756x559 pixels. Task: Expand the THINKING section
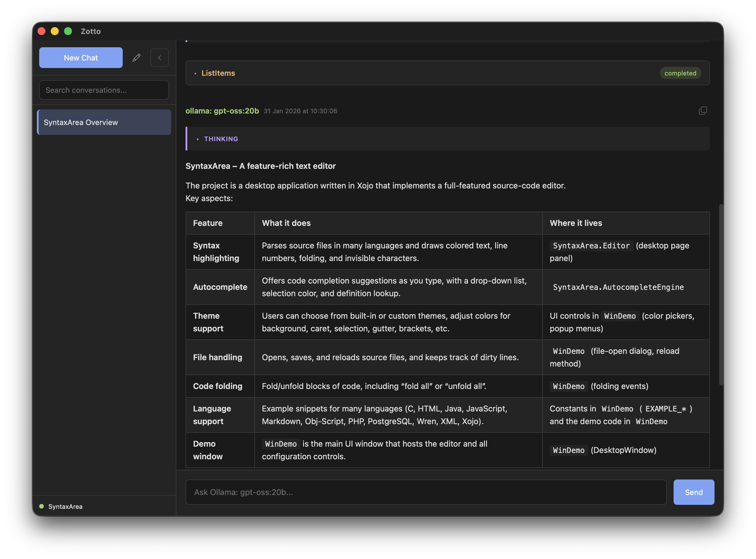(x=220, y=139)
